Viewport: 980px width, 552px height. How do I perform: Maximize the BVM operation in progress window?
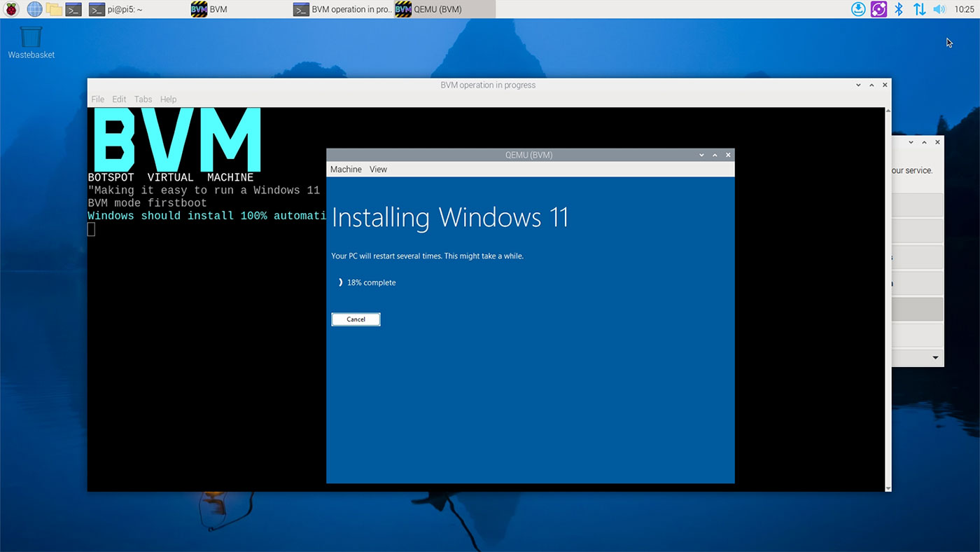[871, 85]
